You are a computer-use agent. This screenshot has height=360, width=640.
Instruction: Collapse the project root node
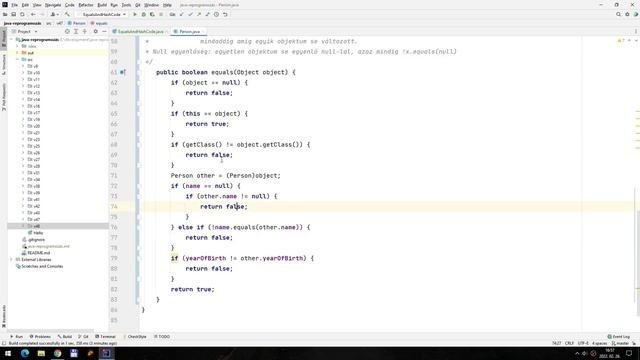[x=11, y=40]
